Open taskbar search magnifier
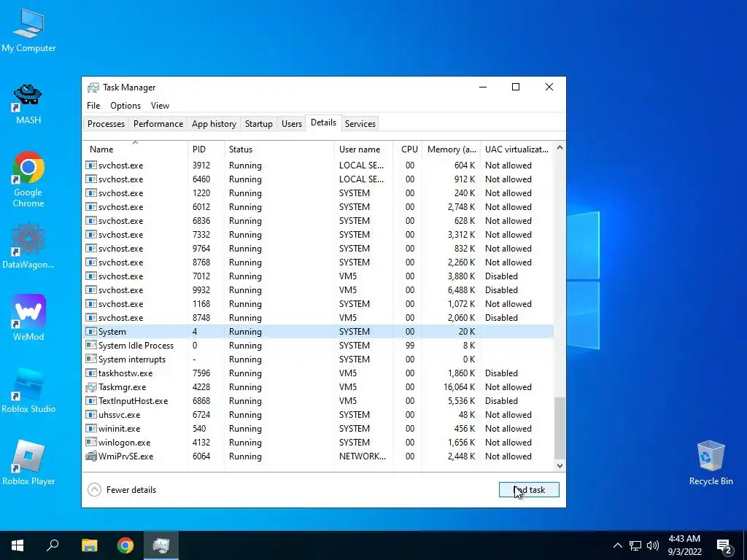The image size is (747, 560). click(x=53, y=545)
